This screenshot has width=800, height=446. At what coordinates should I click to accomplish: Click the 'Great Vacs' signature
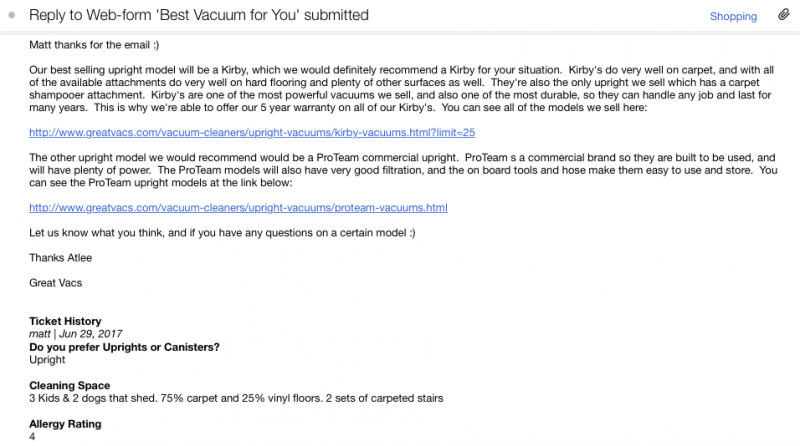click(x=57, y=283)
